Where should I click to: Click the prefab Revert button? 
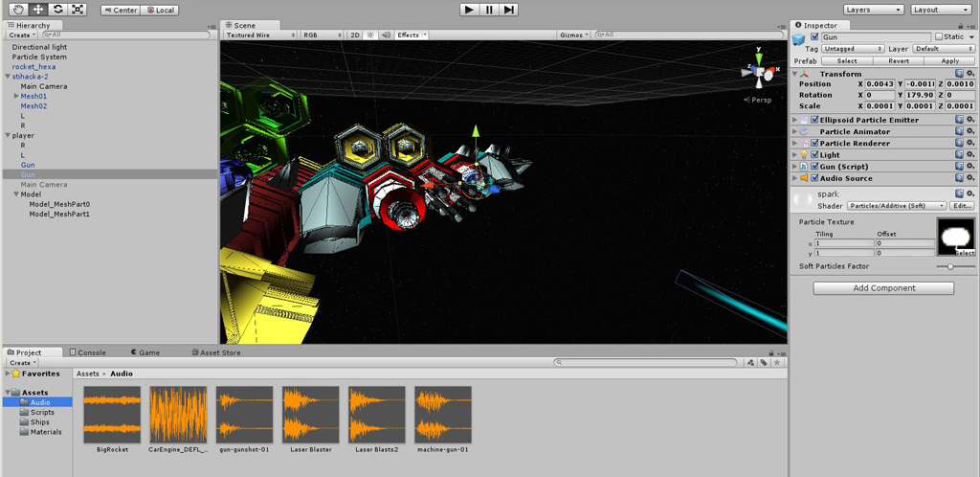[898, 60]
